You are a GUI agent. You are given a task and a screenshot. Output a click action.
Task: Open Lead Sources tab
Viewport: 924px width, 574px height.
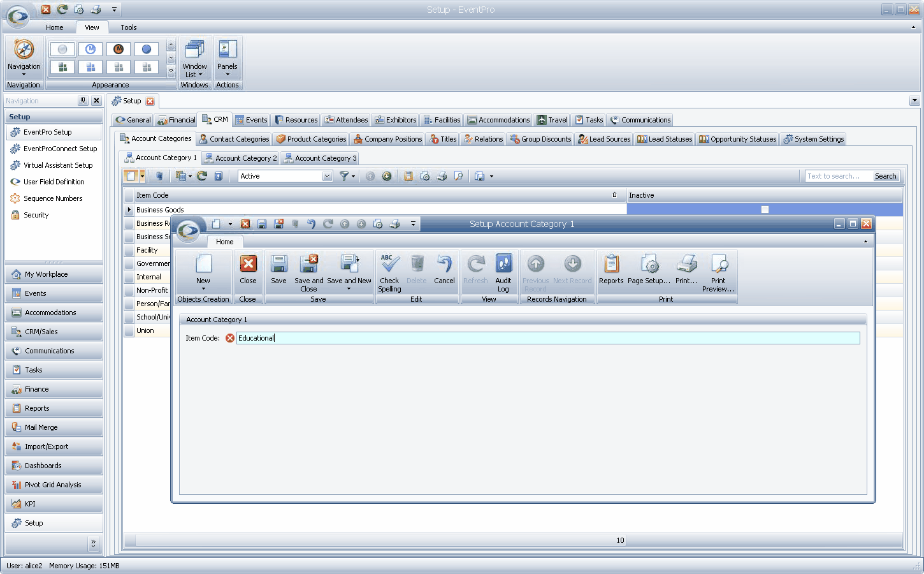tap(603, 139)
